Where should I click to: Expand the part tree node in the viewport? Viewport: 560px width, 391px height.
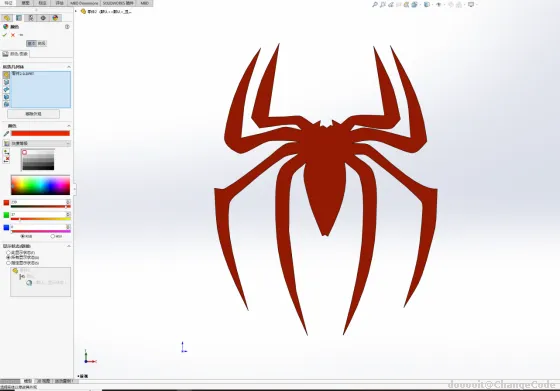tap(76, 11)
